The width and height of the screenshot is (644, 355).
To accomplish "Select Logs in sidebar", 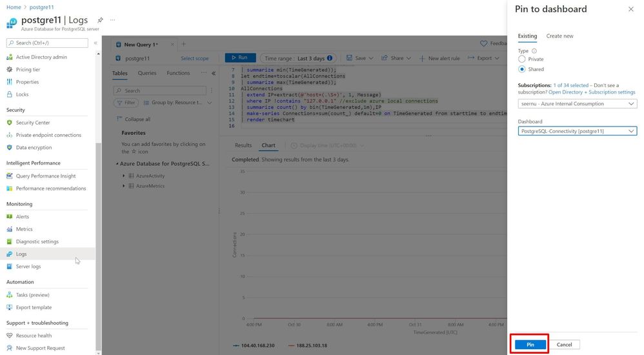I will (21, 254).
